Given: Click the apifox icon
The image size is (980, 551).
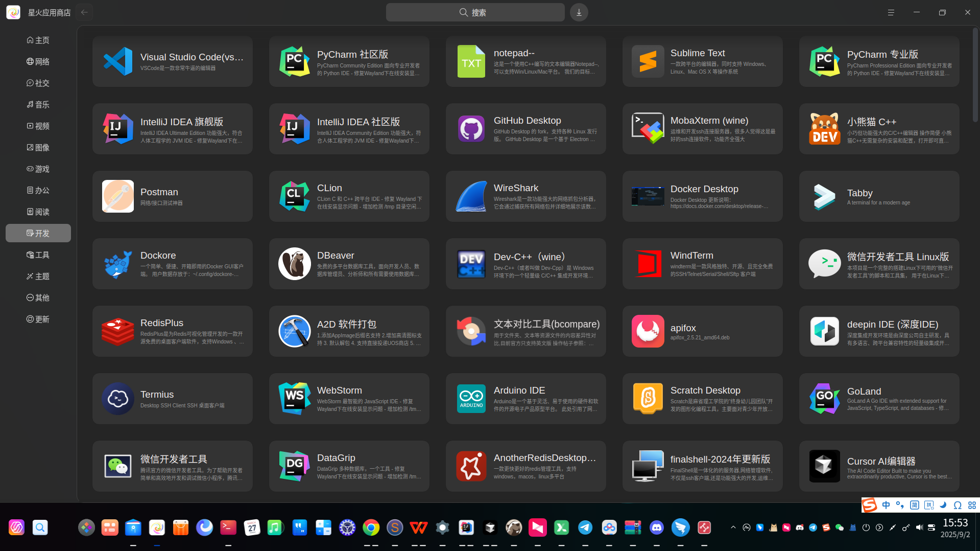Looking at the screenshot, I should (648, 331).
